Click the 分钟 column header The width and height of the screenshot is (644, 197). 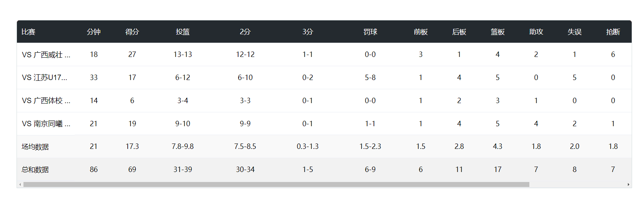point(93,32)
